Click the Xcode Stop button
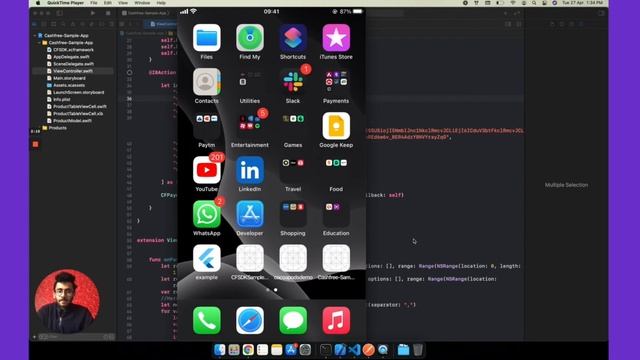Screen dimensions: 640x360 (x=108, y=13)
